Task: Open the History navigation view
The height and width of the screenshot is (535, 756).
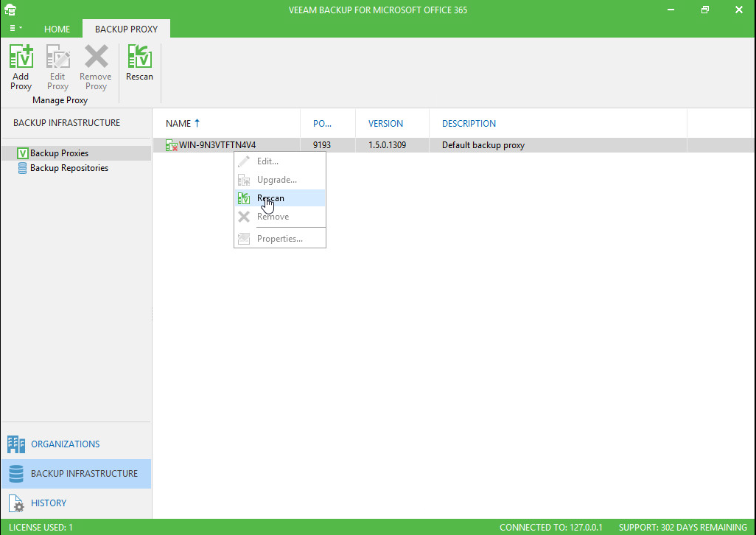Action: coord(49,503)
